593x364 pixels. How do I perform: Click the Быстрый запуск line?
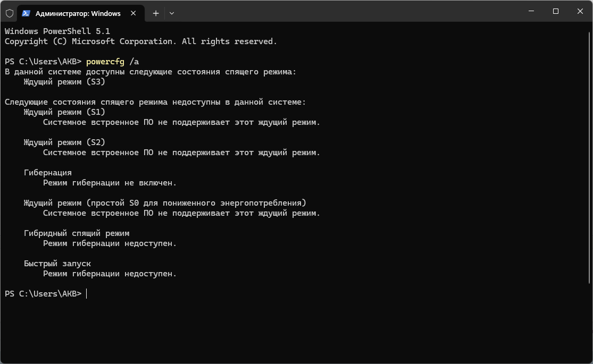pos(57,264)
